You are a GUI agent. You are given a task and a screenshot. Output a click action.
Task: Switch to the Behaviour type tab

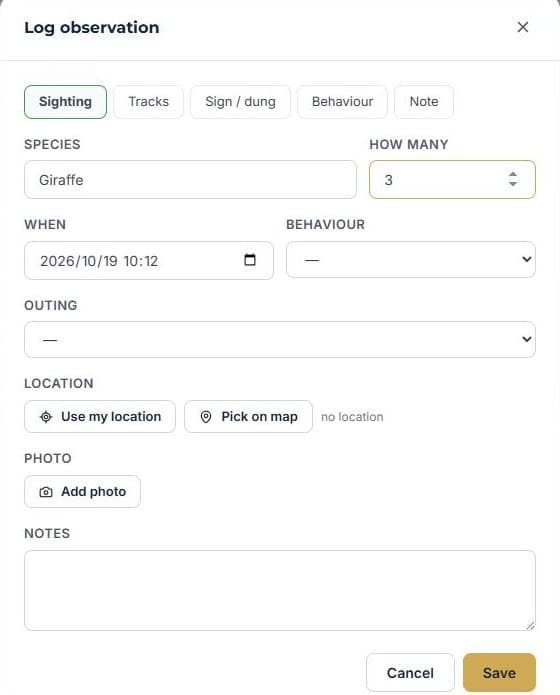(x=342, y=102)
